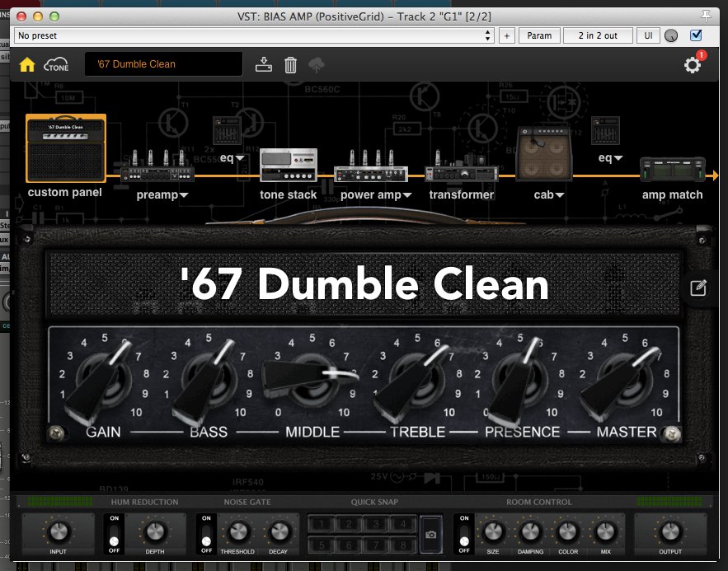Image resolution: width=728 pixels, height=571 pixels.
Task: Select the tone stack module icon
Action: click(x=289, y=165)
